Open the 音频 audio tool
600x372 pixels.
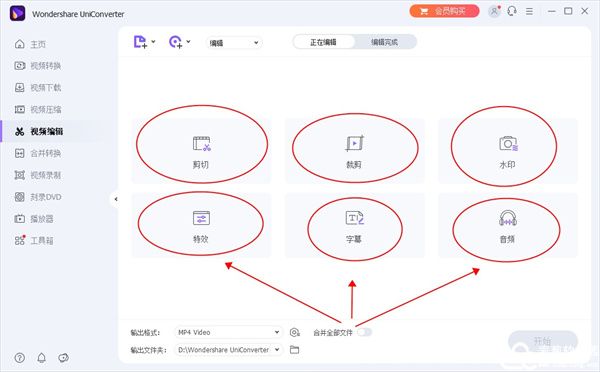click(x=508, y=225)
